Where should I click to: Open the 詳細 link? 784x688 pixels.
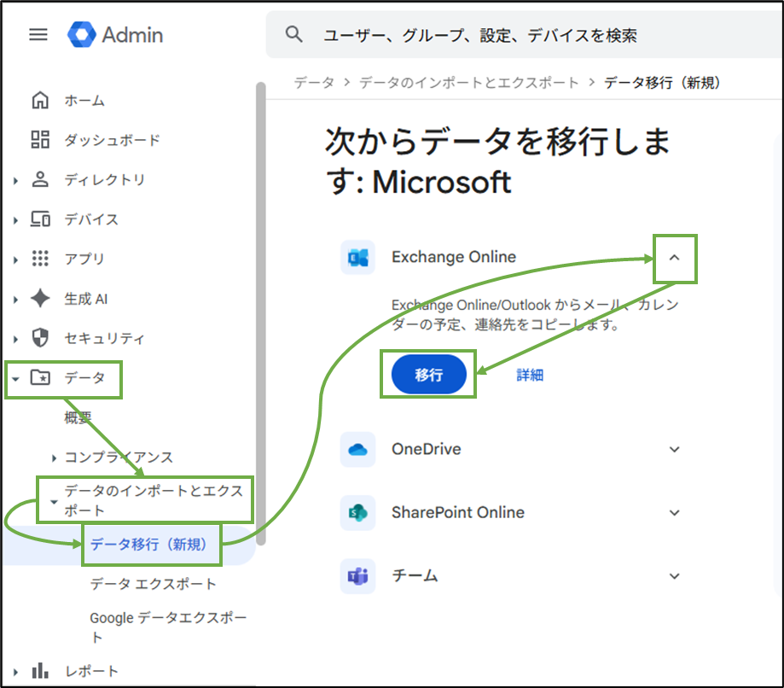coord(530,375)
